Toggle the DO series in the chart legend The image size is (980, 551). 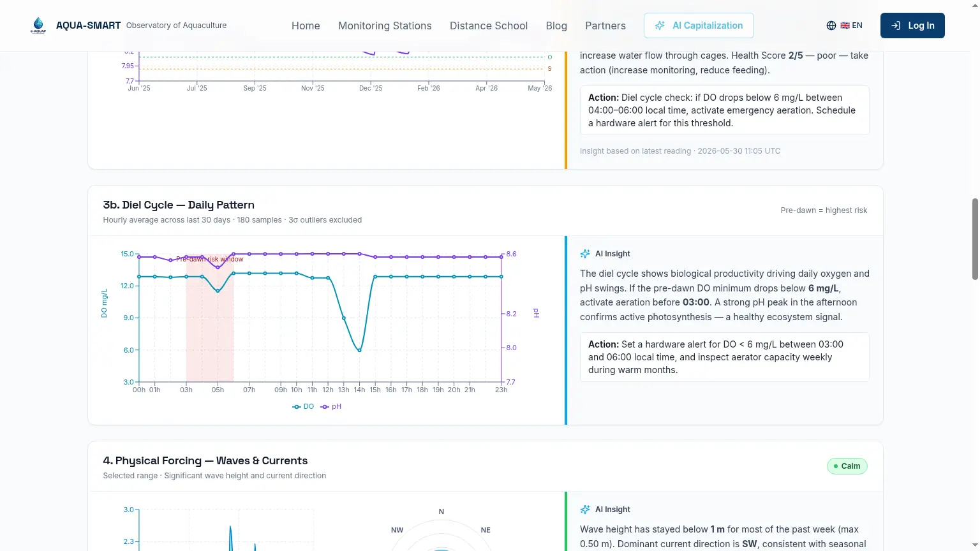click(x=303, y=407)
